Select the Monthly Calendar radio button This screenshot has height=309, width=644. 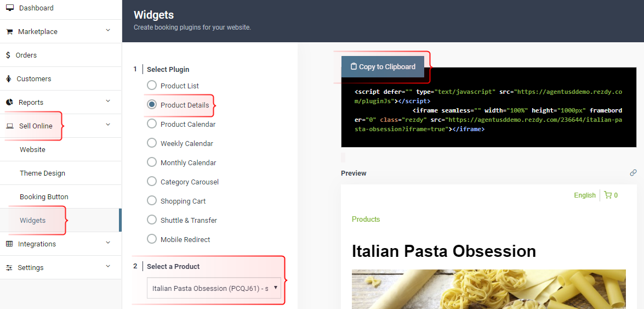(x=152, y=162)
